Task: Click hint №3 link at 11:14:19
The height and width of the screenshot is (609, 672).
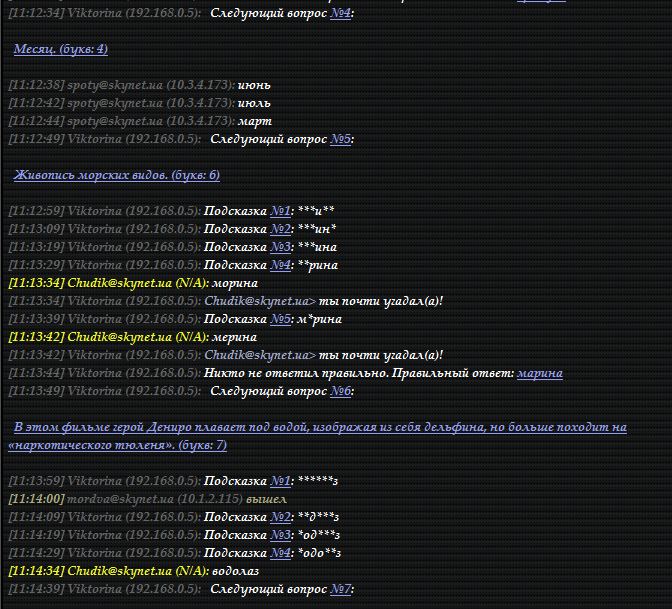Action: [x=281, y=535]
